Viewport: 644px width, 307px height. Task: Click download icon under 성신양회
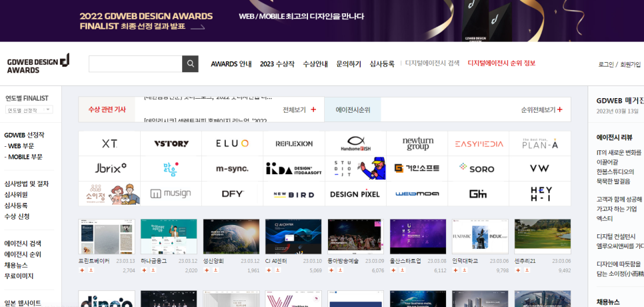click(215, 270)
